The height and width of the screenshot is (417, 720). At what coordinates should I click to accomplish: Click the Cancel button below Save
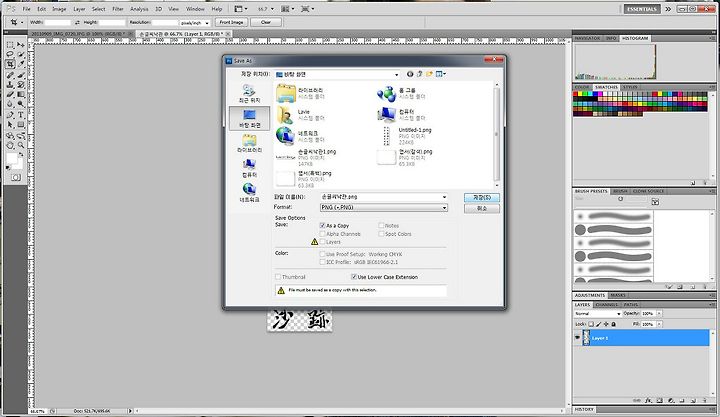482,208
